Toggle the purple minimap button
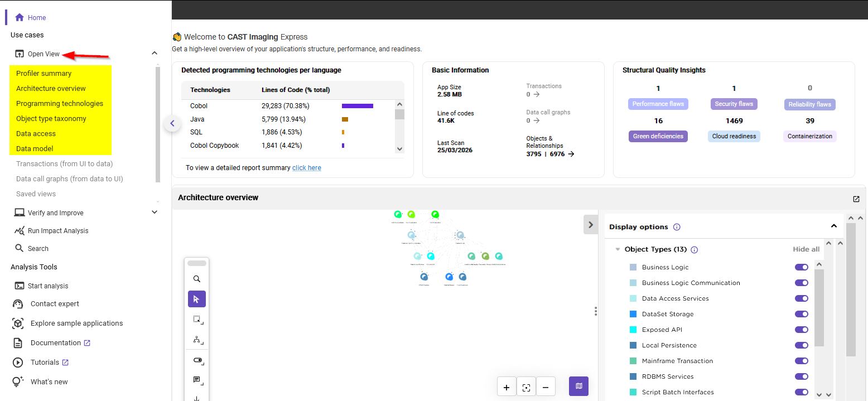Image resolution: width=868 pixels, height=401 pixels. click(578, 386)
